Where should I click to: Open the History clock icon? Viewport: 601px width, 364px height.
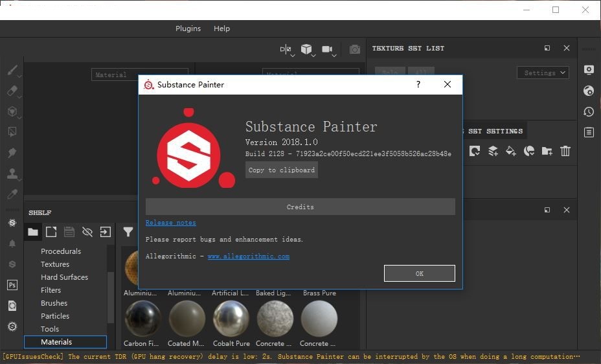click(x=589, y=111)
